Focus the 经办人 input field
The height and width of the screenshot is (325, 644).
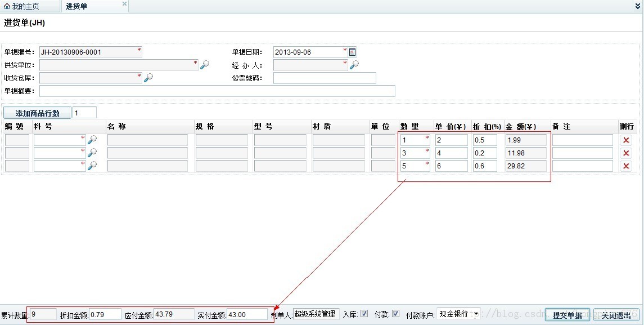tap(310, 65)
